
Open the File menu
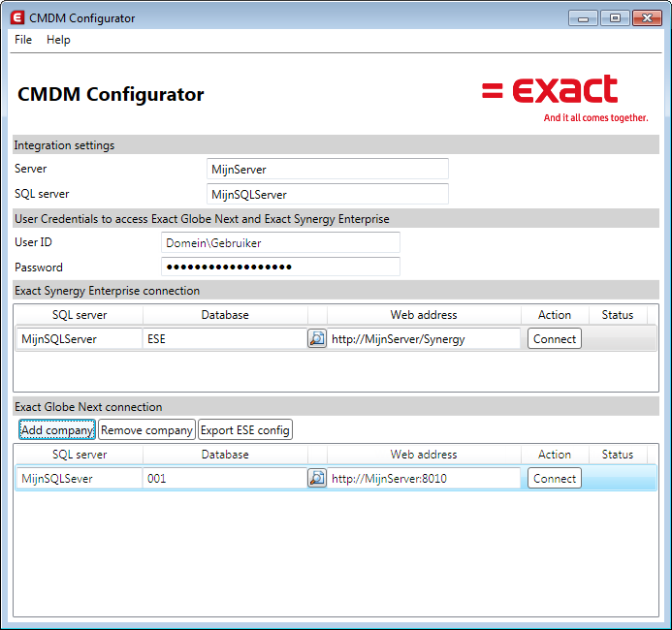click(23, 40)
